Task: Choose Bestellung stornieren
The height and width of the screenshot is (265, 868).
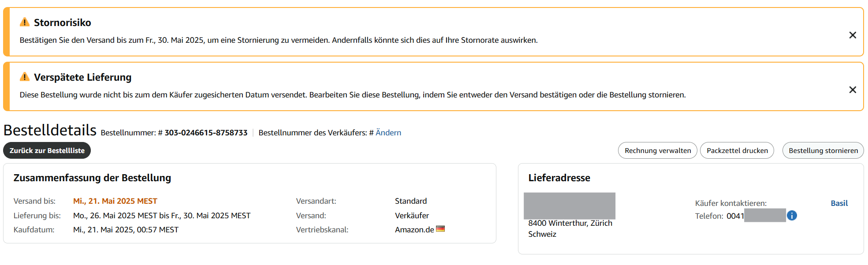Action: tap(823, 150)
